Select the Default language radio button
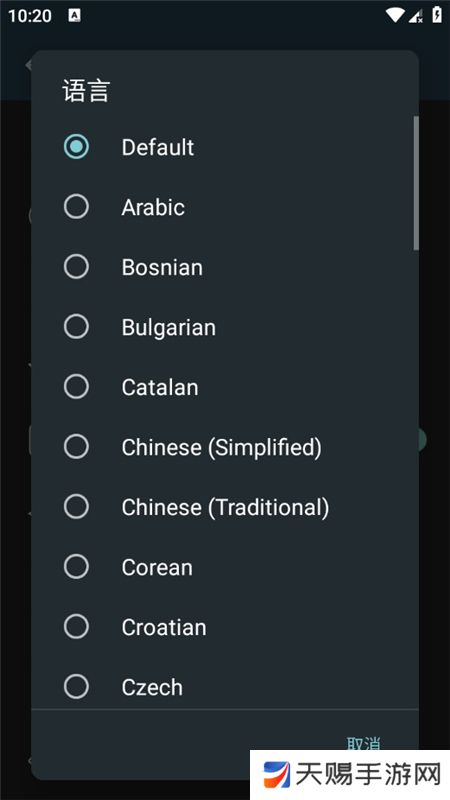The image size is (450, 800). [76, 147]
